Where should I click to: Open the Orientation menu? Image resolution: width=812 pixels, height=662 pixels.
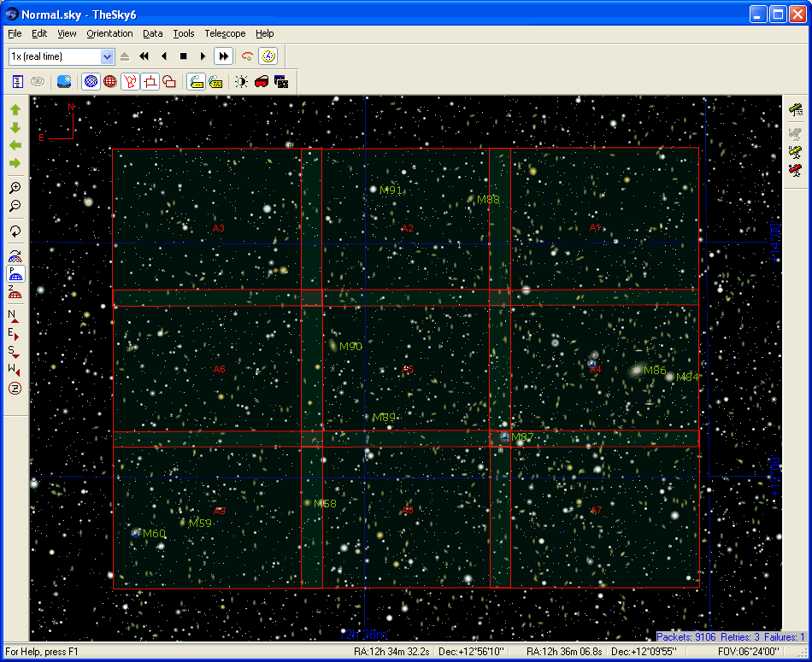point(109,33)
